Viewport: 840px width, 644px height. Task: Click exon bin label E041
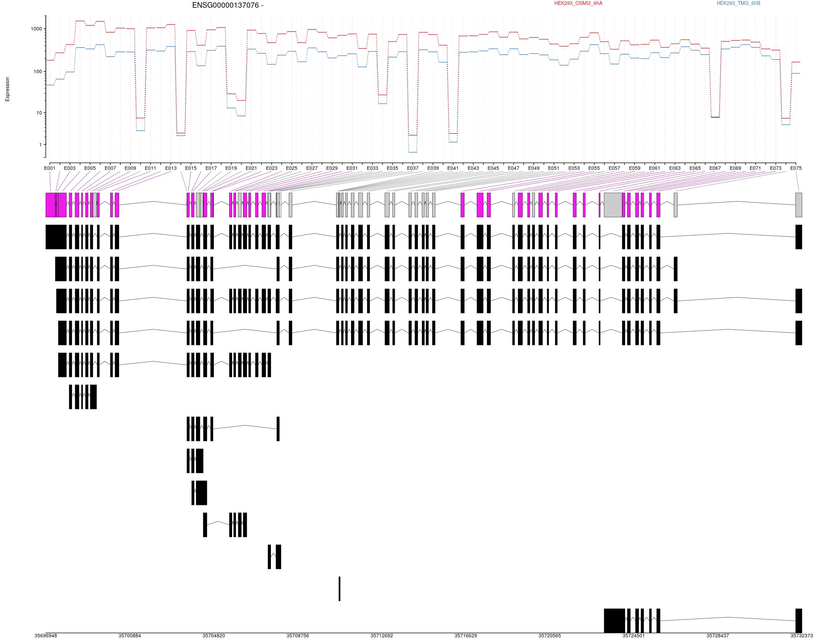[453, 168]
